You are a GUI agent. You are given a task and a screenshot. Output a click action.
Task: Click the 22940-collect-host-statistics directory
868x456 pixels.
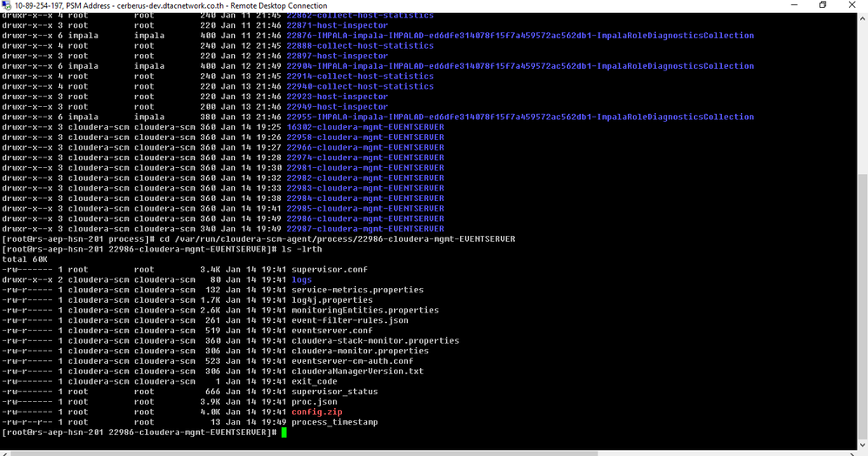(x=360, y=86)
